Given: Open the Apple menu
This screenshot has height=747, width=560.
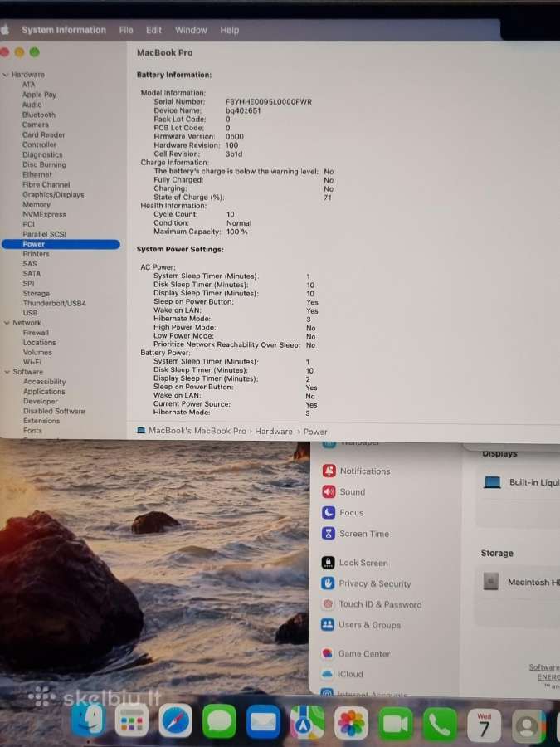Looking at the screenshot, I should point(6,30).
